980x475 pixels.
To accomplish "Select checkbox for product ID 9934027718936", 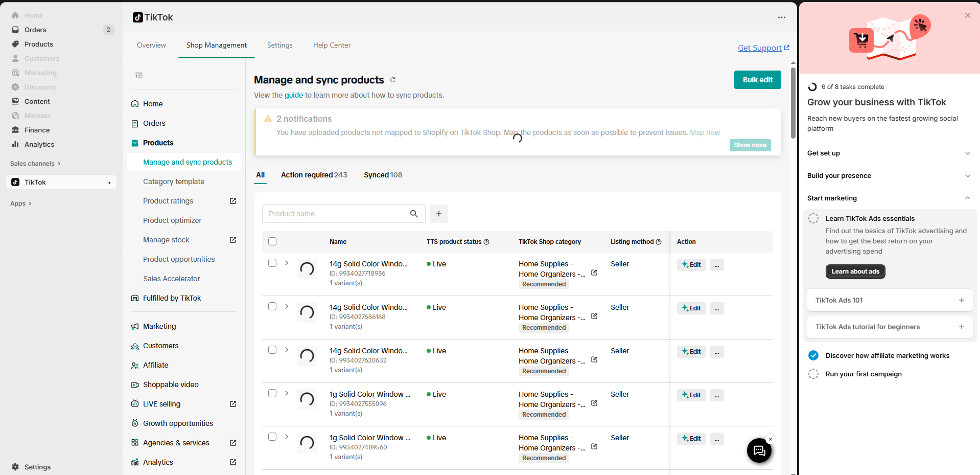I will [x=272, y=263].
